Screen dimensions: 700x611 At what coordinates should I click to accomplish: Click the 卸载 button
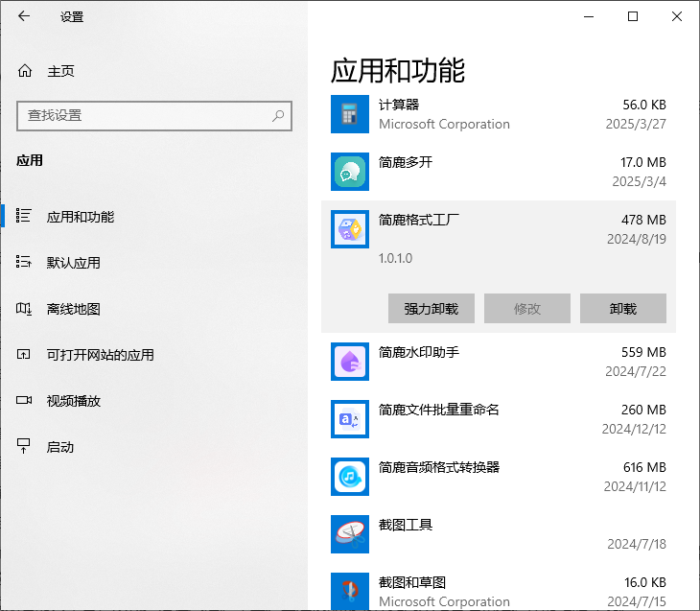pos(623,308)
